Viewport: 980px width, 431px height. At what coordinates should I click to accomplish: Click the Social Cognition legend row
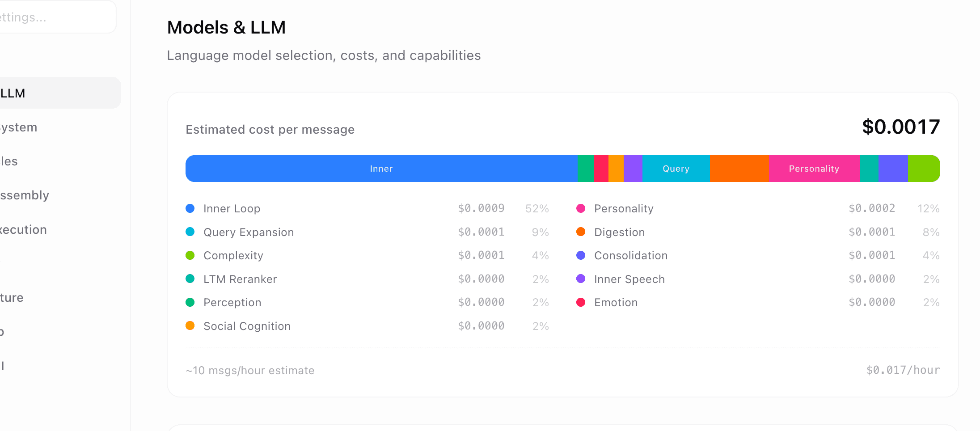tap(367, 326)
